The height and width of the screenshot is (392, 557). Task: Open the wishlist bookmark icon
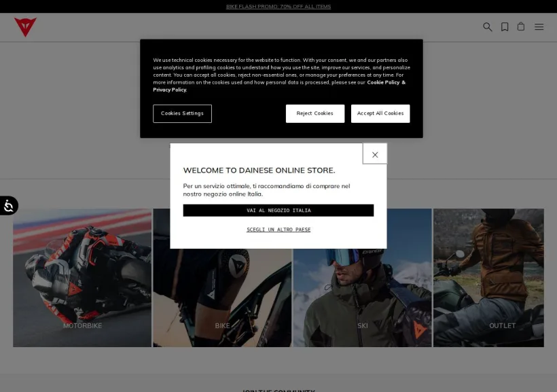505,26
